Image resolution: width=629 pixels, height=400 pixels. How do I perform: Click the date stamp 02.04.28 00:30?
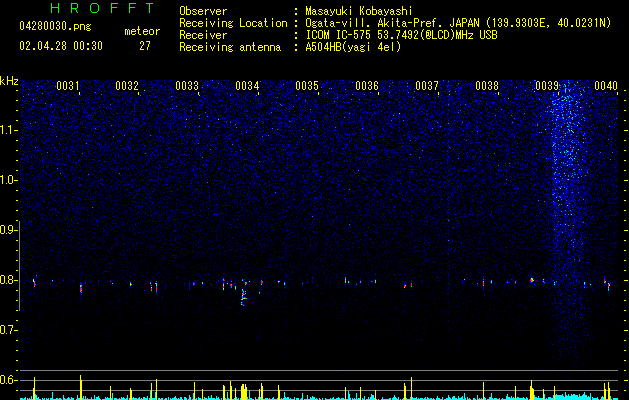coord(61,46)
